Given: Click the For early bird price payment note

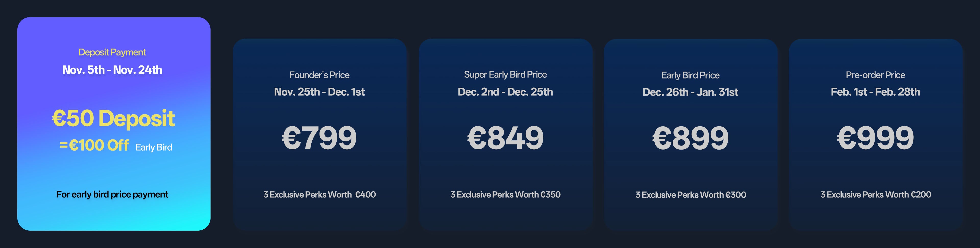Looking at the screenshot, I should point(112,194).
